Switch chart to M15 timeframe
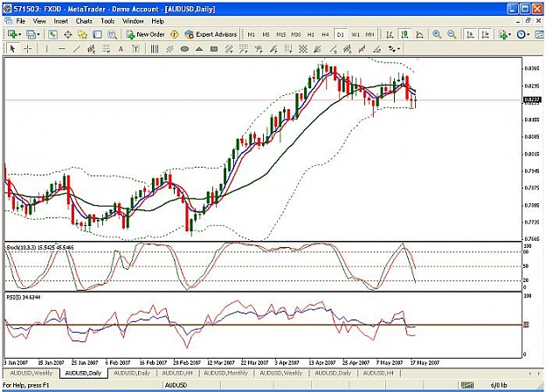546x392 pixels. 280,34
